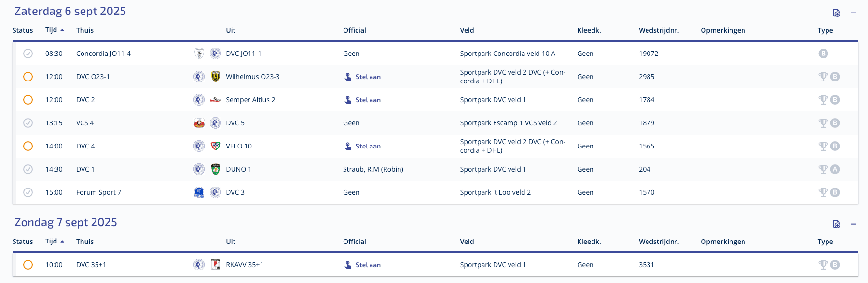
Task: Open the Straub, R.M (Robin) official entry
Action: point(373,169)
